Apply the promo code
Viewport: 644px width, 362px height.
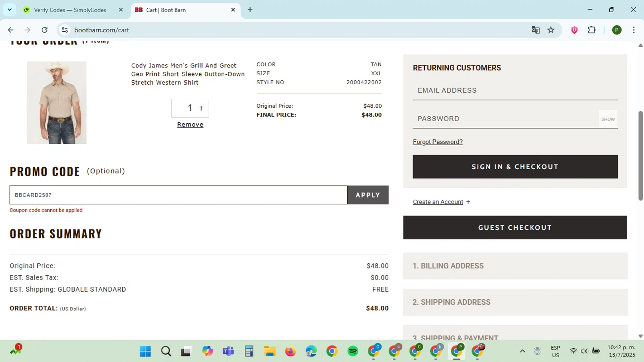point(368,195)
